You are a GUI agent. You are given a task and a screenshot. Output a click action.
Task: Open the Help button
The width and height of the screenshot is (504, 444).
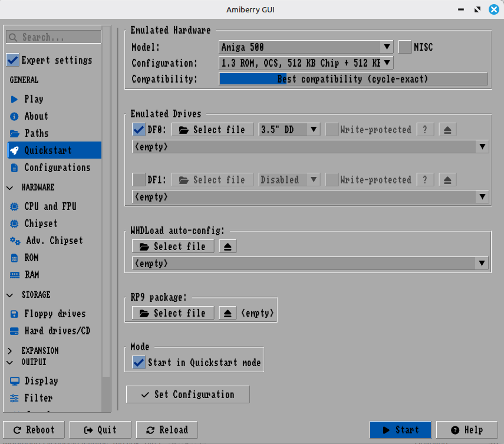click(x=467, y=430)
